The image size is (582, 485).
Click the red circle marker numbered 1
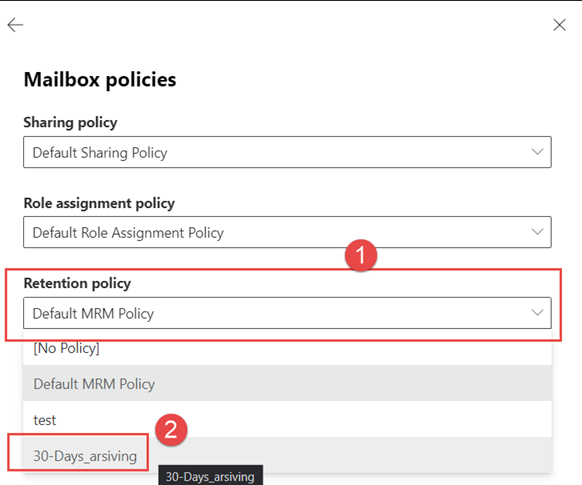click(361, 255)
